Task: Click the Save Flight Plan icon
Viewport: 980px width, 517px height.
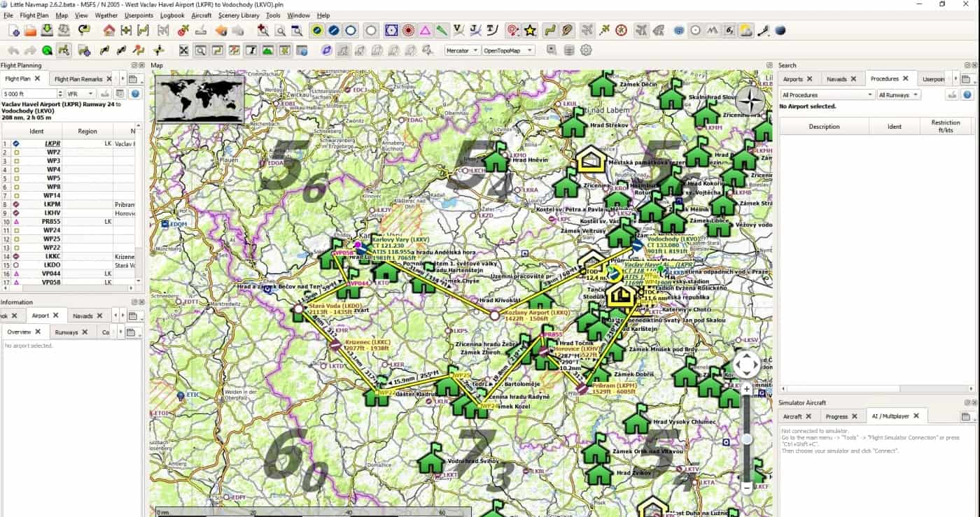Action: pos(47,30)
